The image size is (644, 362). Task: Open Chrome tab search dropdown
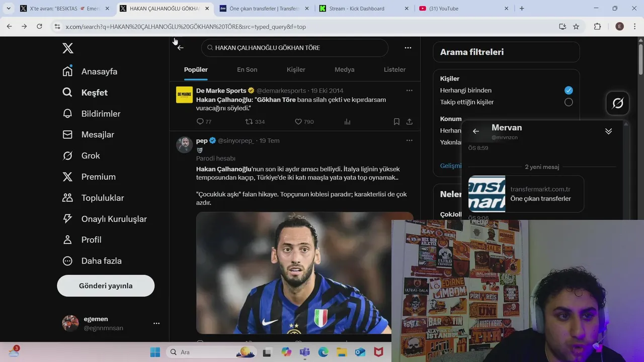[9, 9]
